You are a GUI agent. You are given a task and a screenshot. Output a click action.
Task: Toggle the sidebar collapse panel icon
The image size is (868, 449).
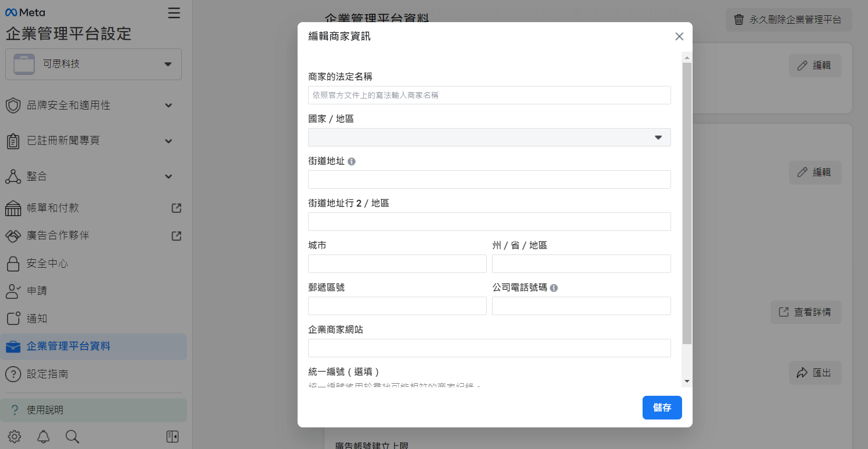(x=172, y=436)
